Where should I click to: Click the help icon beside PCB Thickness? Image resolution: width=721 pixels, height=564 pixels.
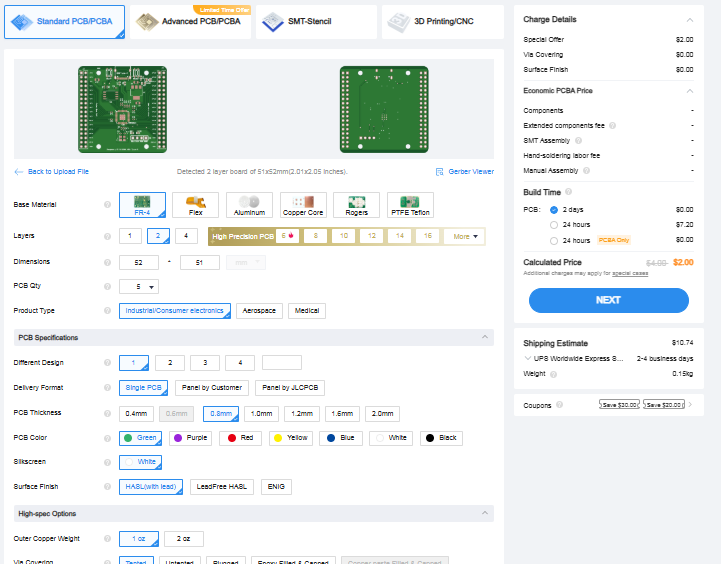[107, 413]
